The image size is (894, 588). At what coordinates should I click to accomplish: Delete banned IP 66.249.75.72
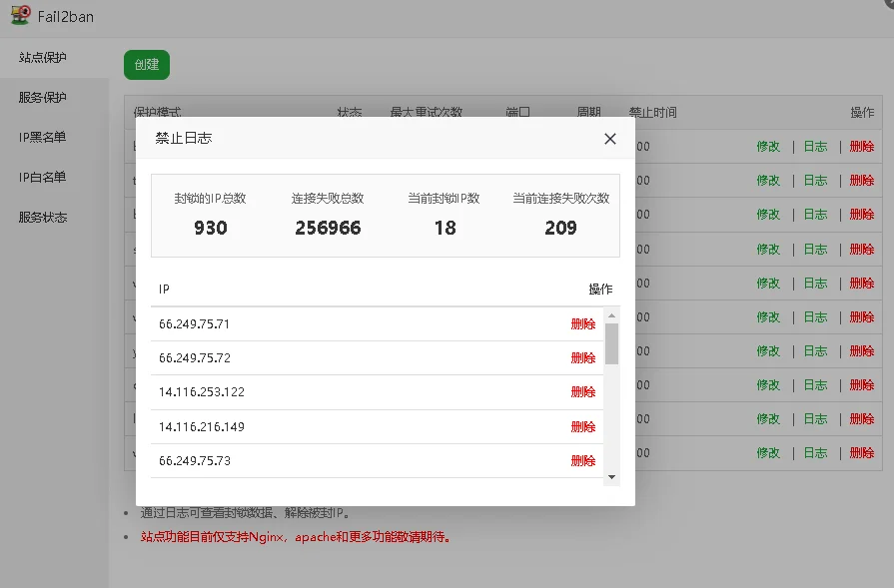[x=582, y=358]
